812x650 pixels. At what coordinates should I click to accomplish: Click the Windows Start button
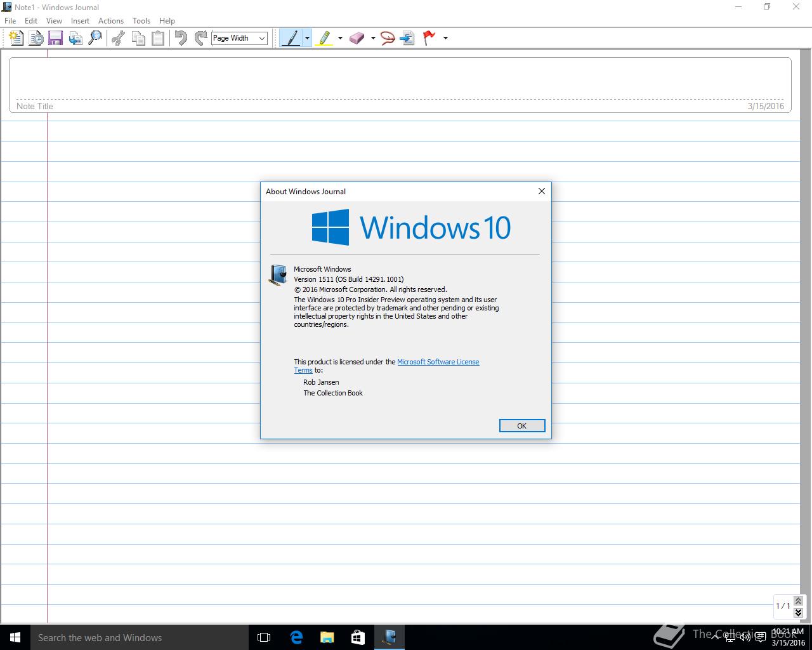click(15, 637)
